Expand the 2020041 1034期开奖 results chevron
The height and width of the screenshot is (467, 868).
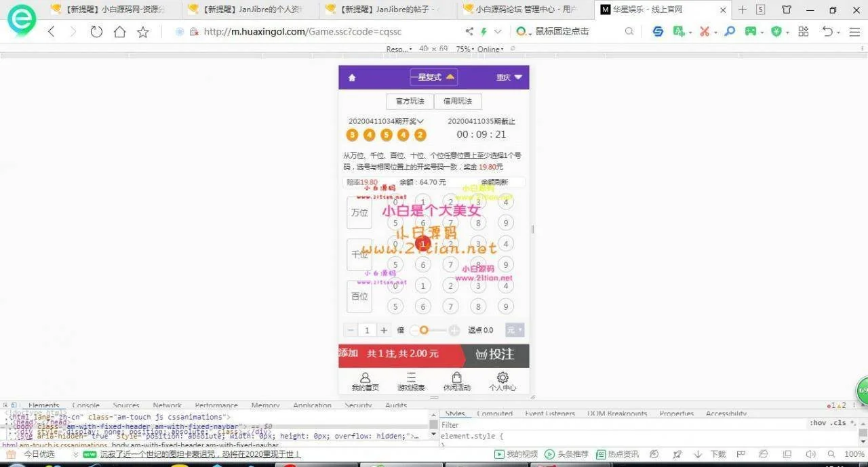coord(420,121)
